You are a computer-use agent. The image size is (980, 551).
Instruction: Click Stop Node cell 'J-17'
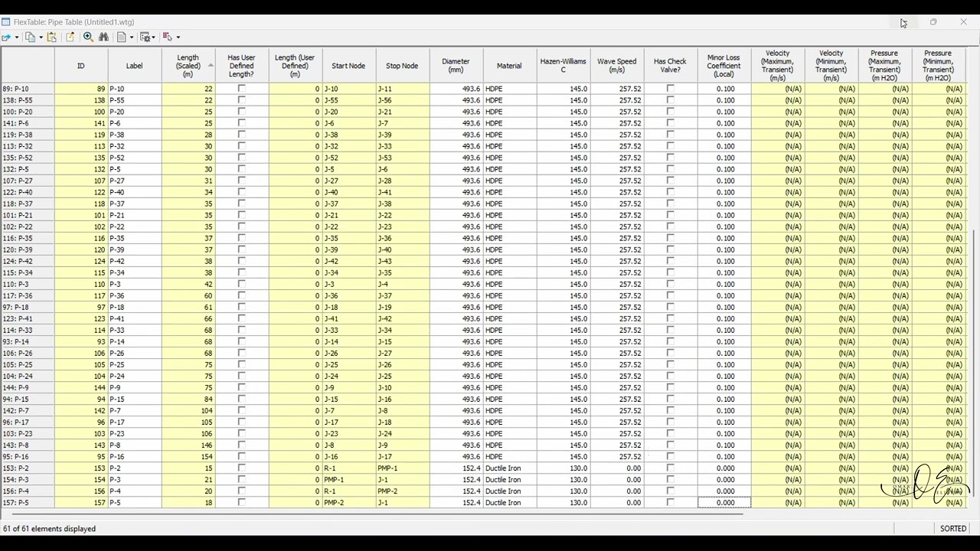click(403, 457)
